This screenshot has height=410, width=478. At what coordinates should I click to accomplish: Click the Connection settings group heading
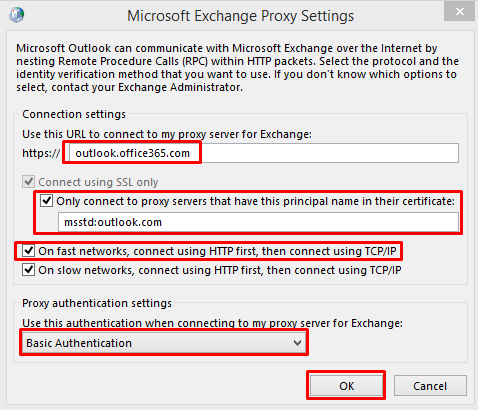pyautogui.click(x=74, y=114)
